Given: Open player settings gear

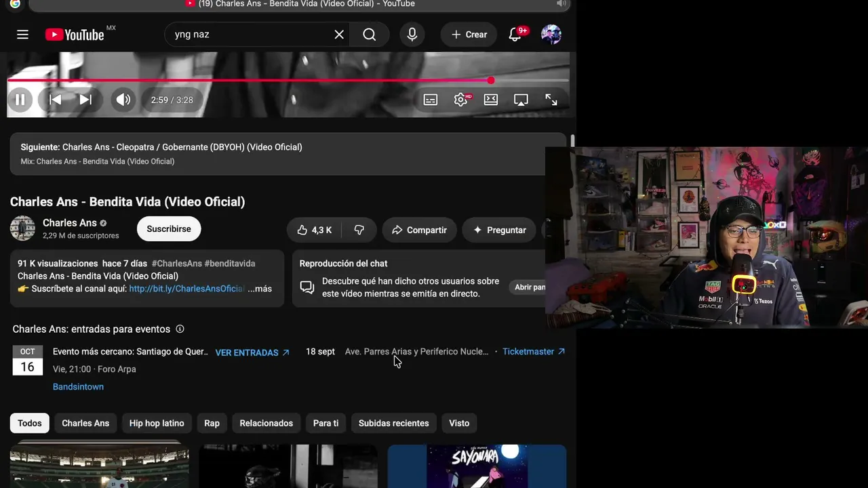Looking at the screenshot, I should [461, 100].
